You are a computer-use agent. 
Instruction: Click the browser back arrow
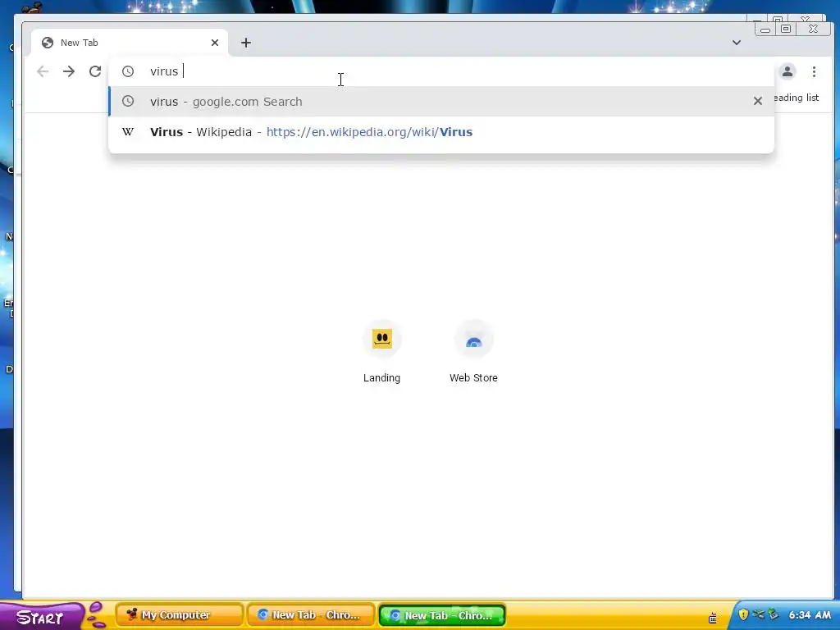click(x=43, y=71)
